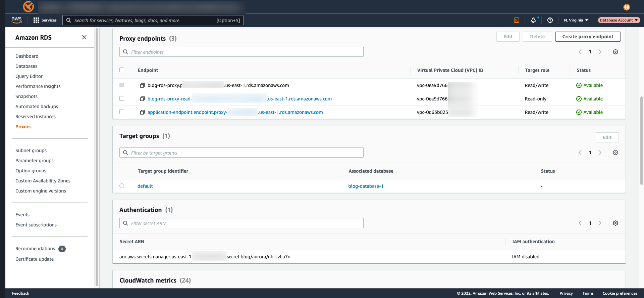Viewport: 644px width, 298px height.
Task: Open Certificate update page
Action: pyautogui.click(x=35, y=259)
